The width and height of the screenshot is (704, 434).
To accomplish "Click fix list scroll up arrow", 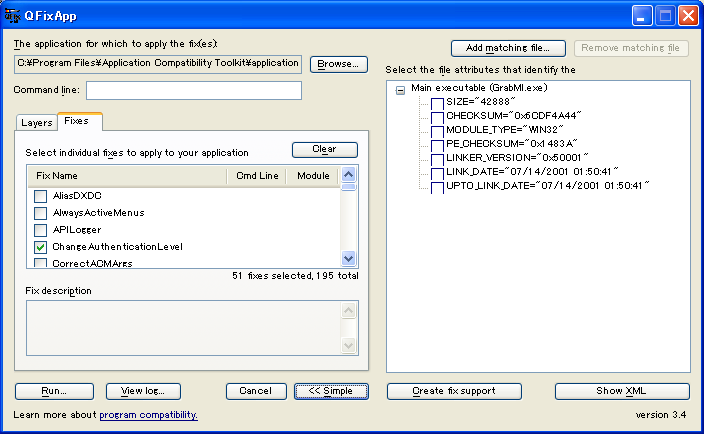I will [x=348, y=174].
